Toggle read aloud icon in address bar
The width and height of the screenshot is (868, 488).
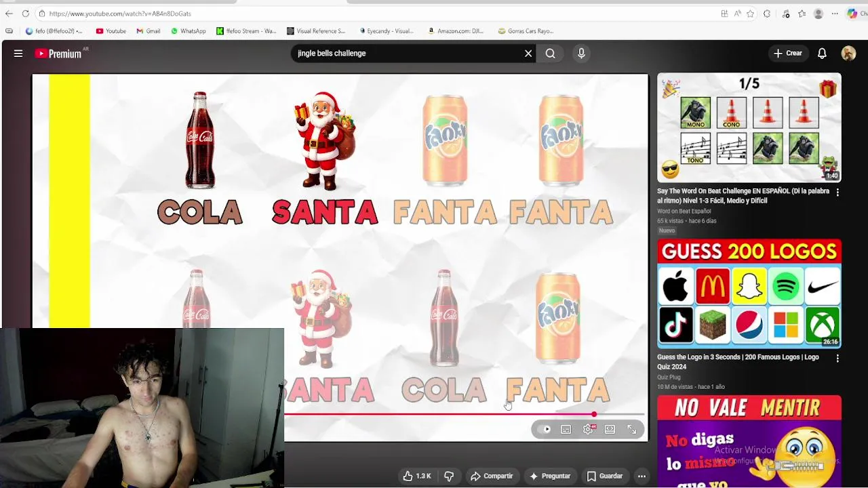point(737,14)
